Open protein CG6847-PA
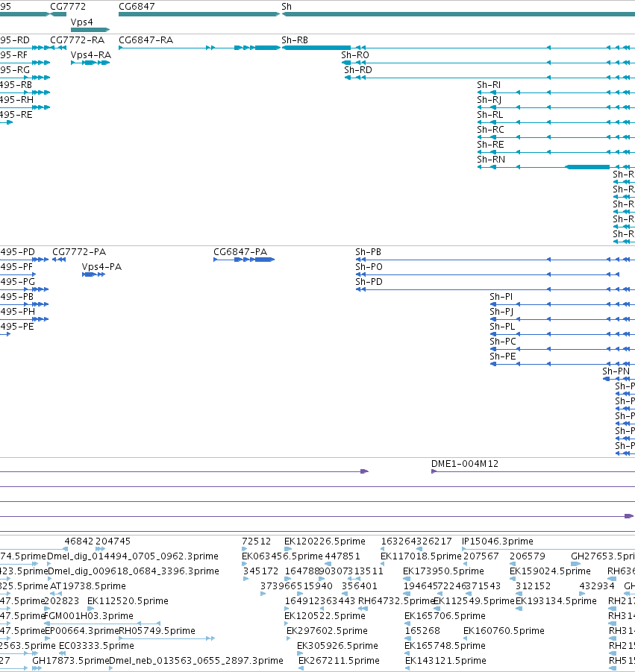This screenshot has height=672, width=635. (x=240, y=252)
